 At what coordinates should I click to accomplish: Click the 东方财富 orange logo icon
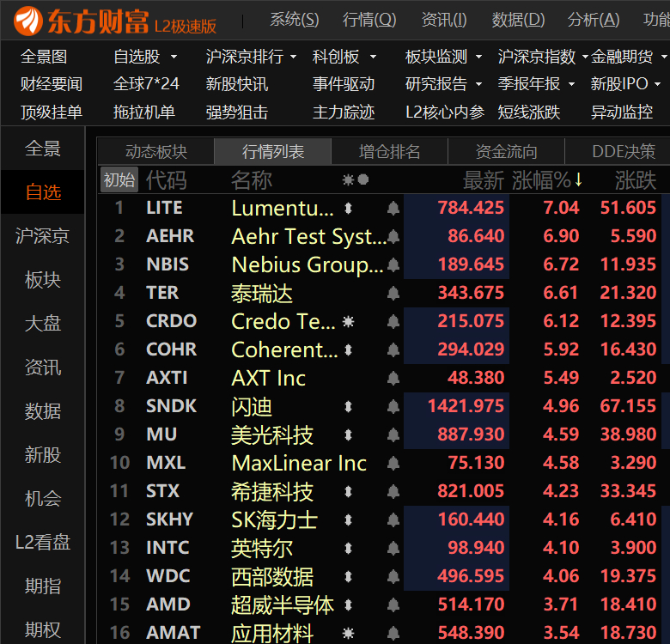coord(28,21)
